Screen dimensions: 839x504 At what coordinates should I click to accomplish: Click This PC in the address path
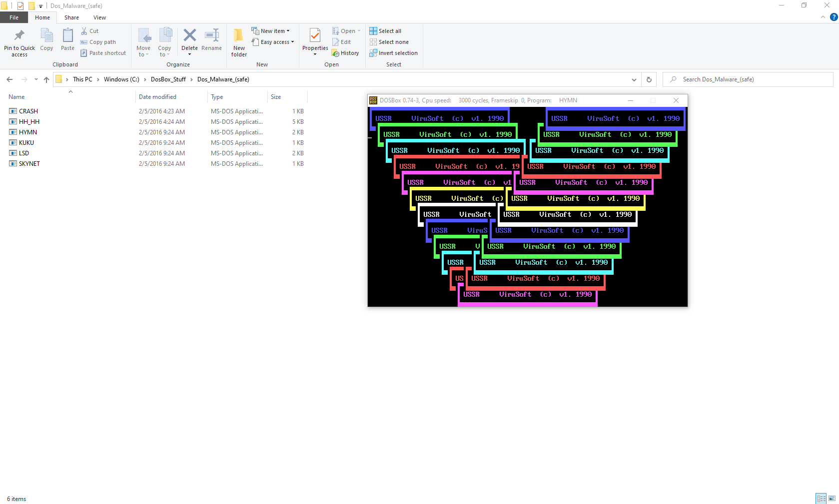82,79
